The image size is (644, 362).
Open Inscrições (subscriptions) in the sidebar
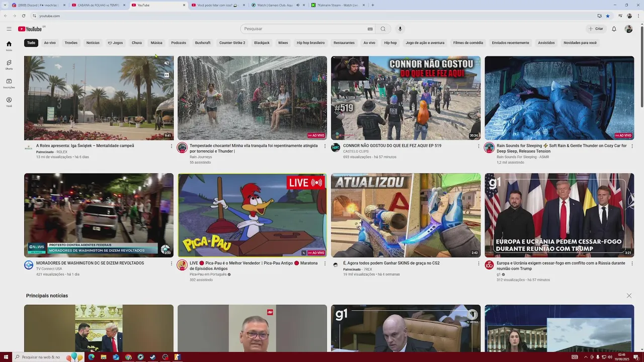[x=9, y=83]
